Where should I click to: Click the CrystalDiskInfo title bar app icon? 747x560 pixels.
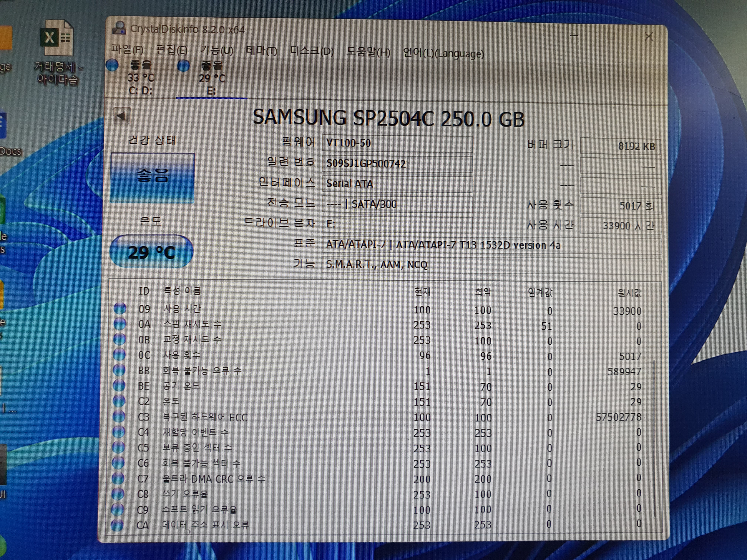tap(119, 28)
